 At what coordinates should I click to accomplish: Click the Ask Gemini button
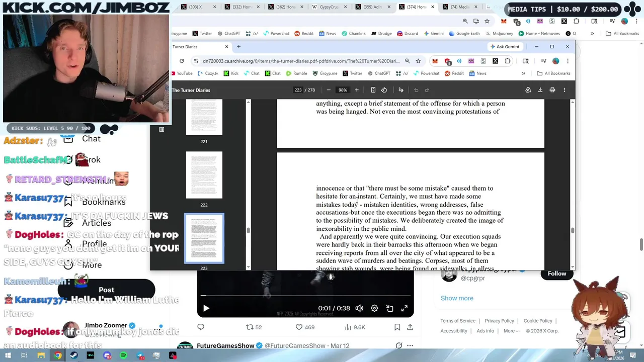(x=505, y=47)
